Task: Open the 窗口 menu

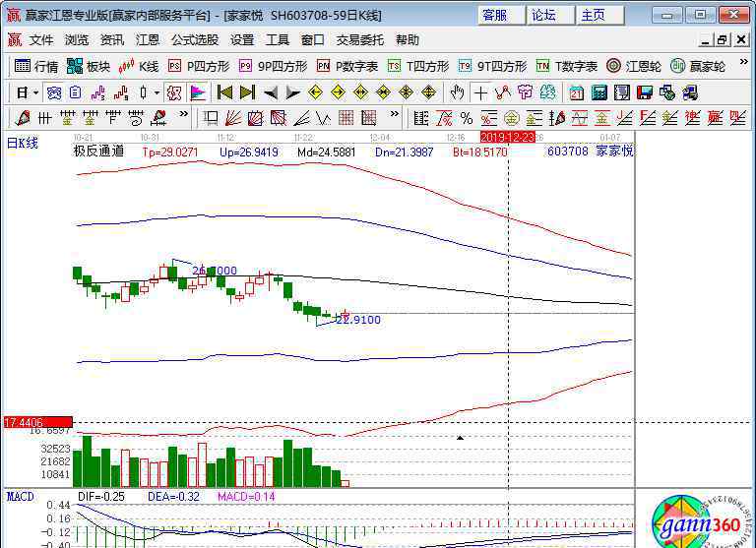Action: click(312, 40)
